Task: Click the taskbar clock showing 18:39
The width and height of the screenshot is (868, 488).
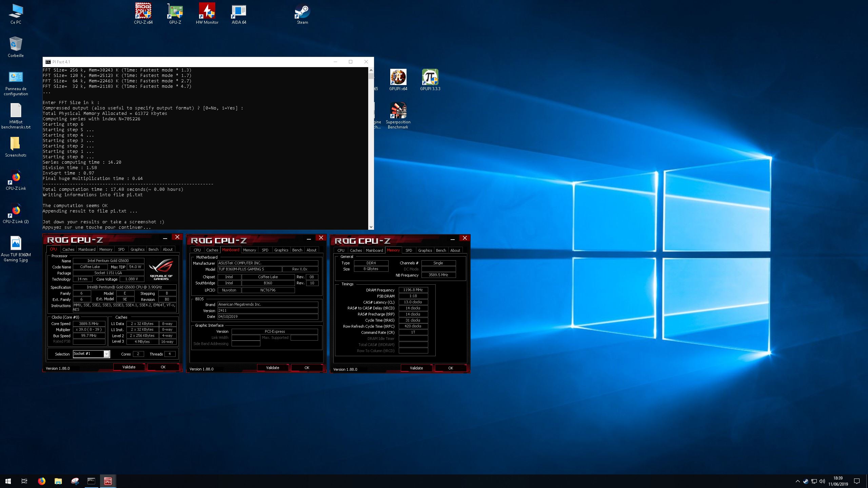Action: (x=838, y=481)
